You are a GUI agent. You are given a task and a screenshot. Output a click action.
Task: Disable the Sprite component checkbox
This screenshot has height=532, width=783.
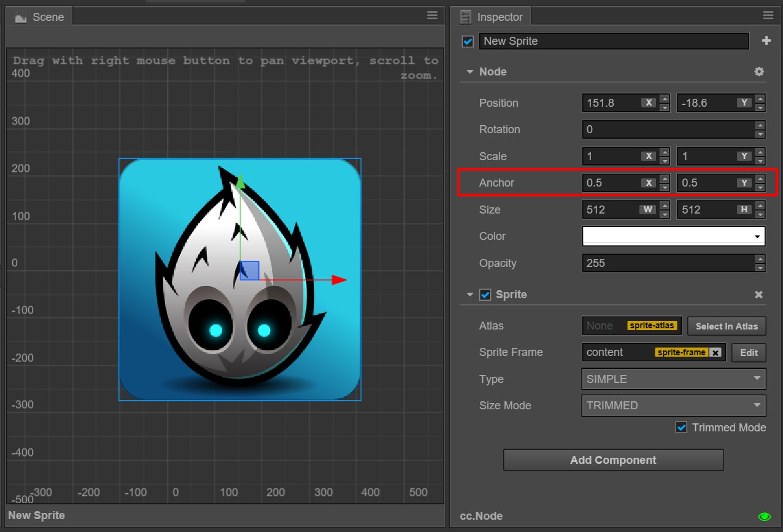(485, 295)
